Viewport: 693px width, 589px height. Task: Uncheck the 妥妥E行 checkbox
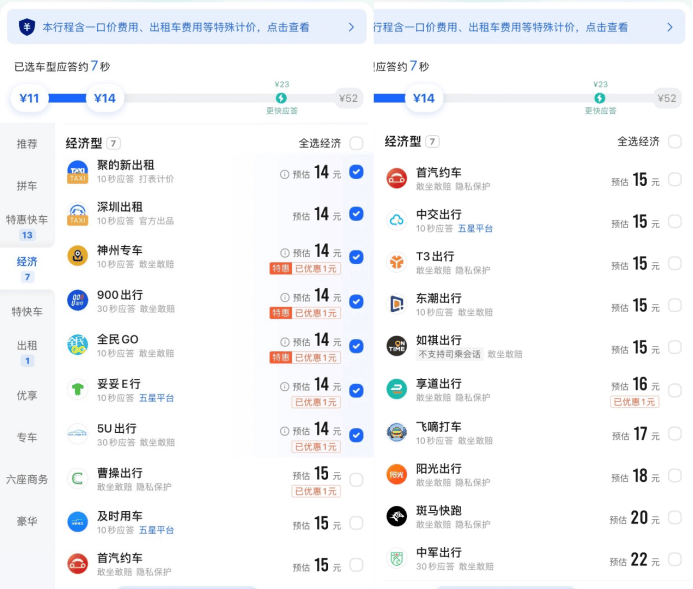point(356,391)
